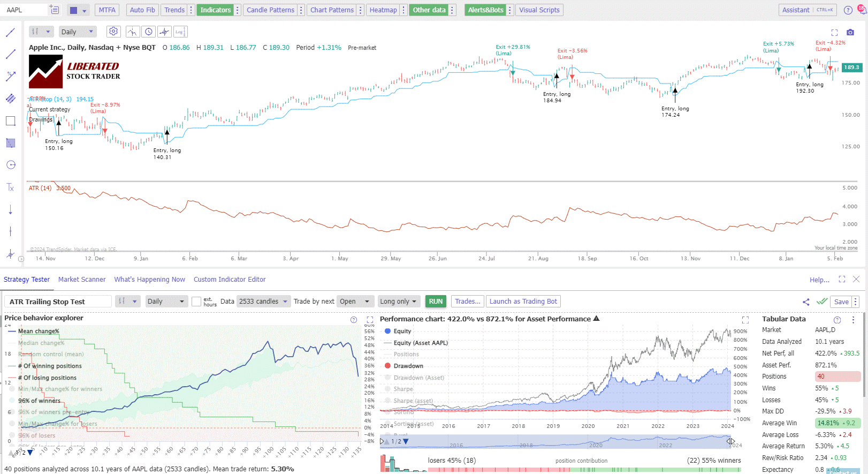Toggle the Mean change% legend item
Viewport: 868px width, 474px height.
[34, 331]
